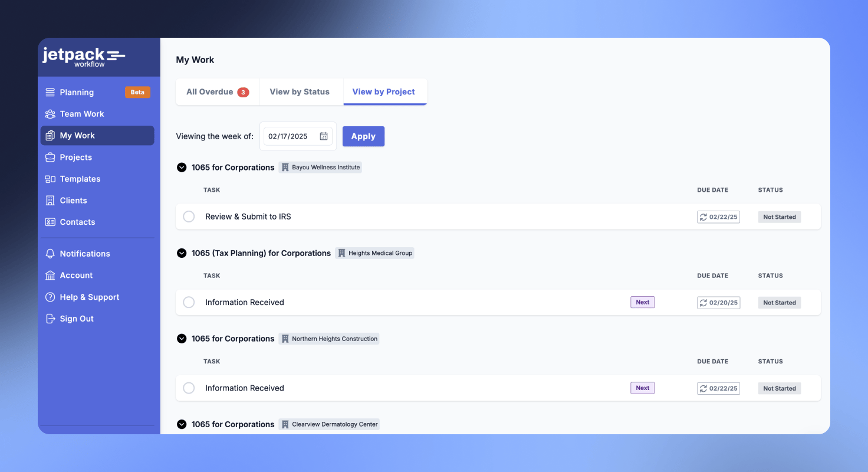Click the Team Work people icon
Viewport: 868px width, 472px height.
click(x=50, y=114)
